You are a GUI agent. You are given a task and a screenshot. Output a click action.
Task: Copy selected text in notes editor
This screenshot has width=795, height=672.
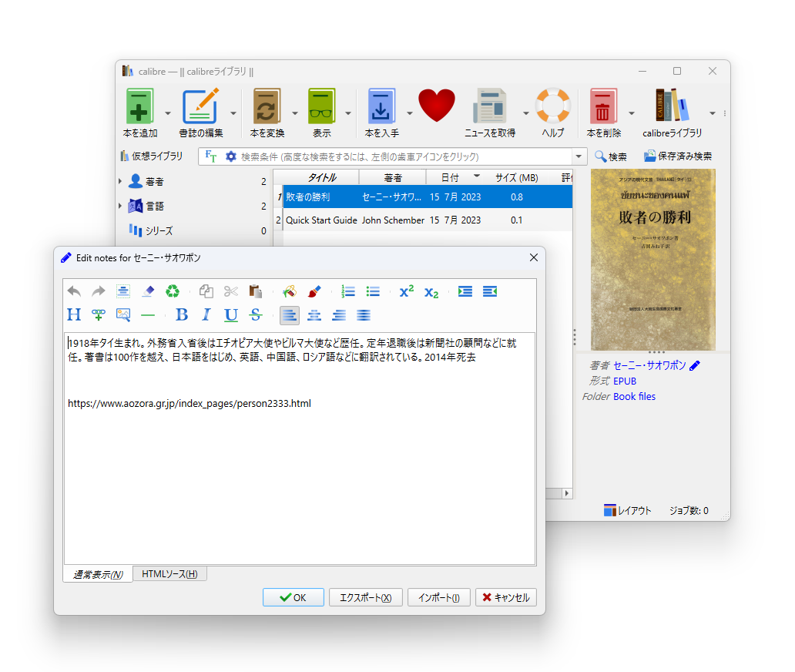point(206,291)
